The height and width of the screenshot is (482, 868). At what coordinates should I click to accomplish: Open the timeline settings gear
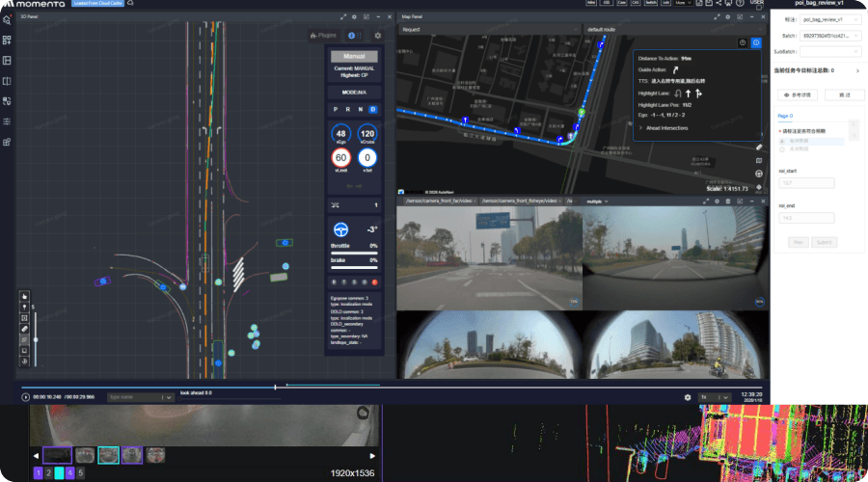[688, 397]
